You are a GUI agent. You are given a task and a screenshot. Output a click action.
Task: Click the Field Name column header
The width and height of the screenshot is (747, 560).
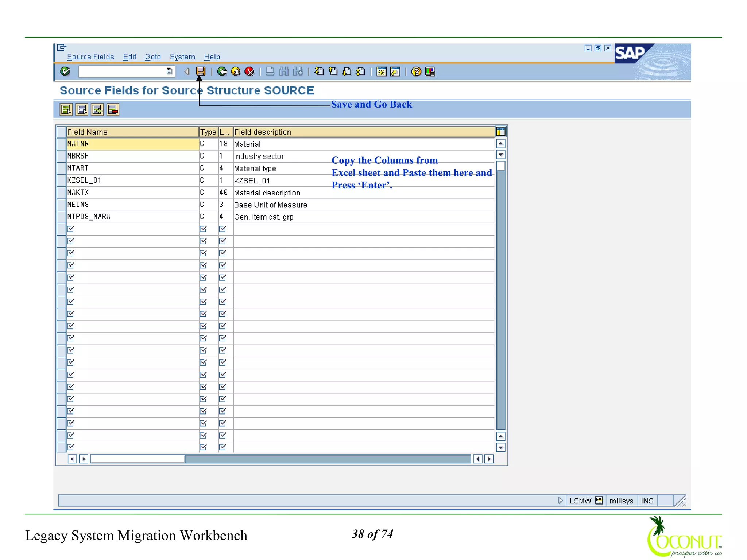(132, 132)
